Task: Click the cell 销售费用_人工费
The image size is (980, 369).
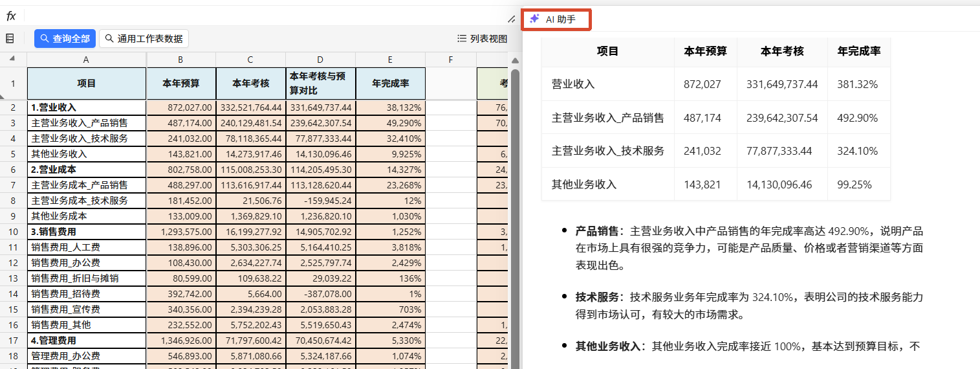Action: [x=87, y=247]
